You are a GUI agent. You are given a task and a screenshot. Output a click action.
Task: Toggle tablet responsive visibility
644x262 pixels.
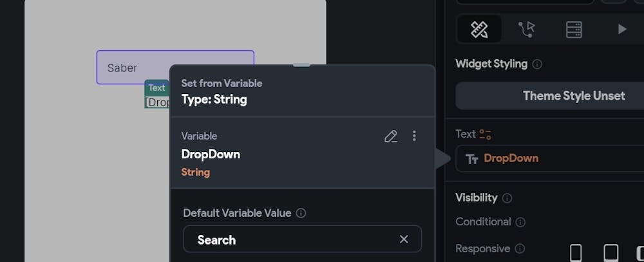click(611, 252)
